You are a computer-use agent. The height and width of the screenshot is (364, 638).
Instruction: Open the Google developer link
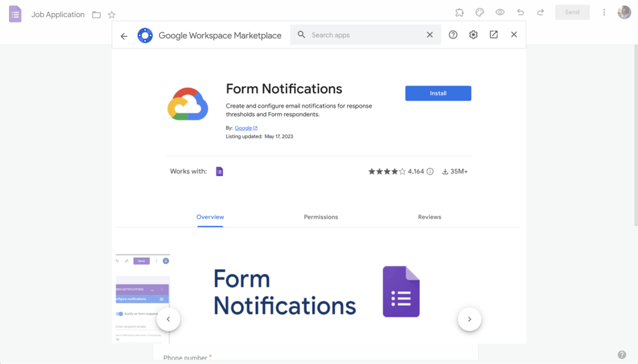[x=246, y=128]
